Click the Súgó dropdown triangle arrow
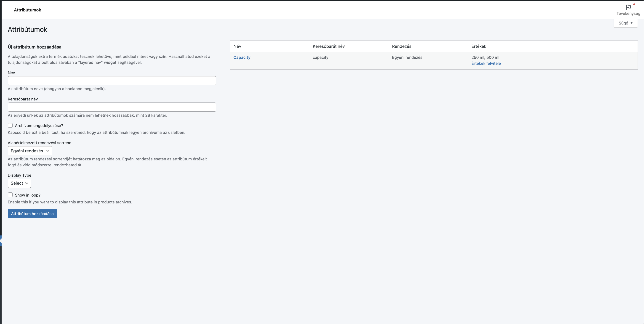This screenshot has height=324, width=644. point(631,23)
